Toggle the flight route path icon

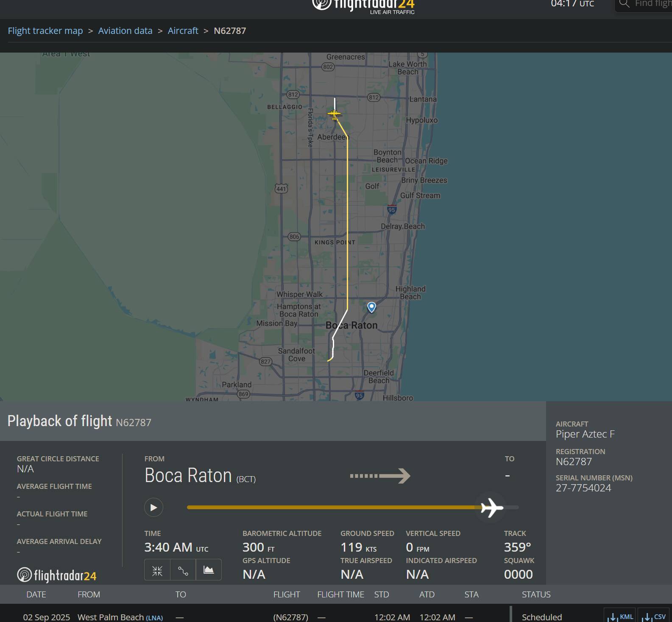pos(183,571)
